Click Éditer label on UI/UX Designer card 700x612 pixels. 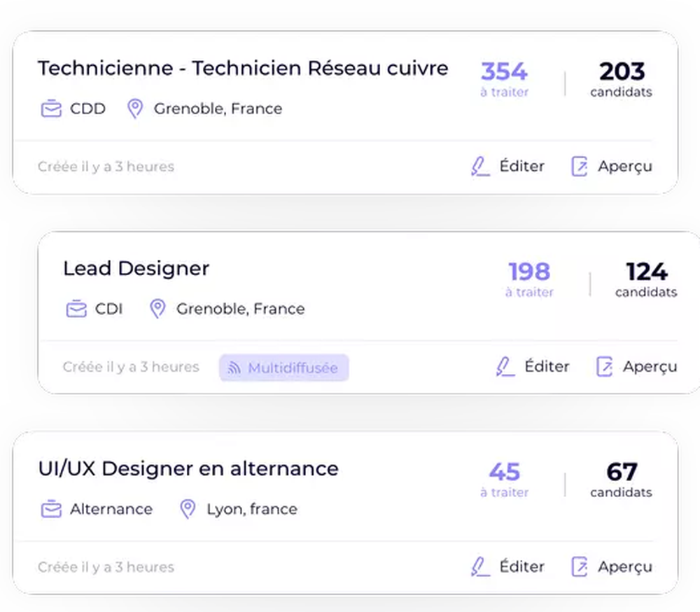[522, 566]
